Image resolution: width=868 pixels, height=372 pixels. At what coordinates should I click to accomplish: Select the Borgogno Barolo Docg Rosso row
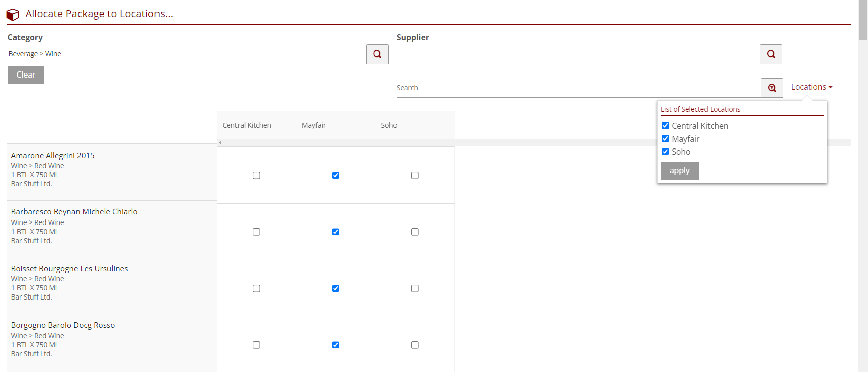[x=63, y=325]
